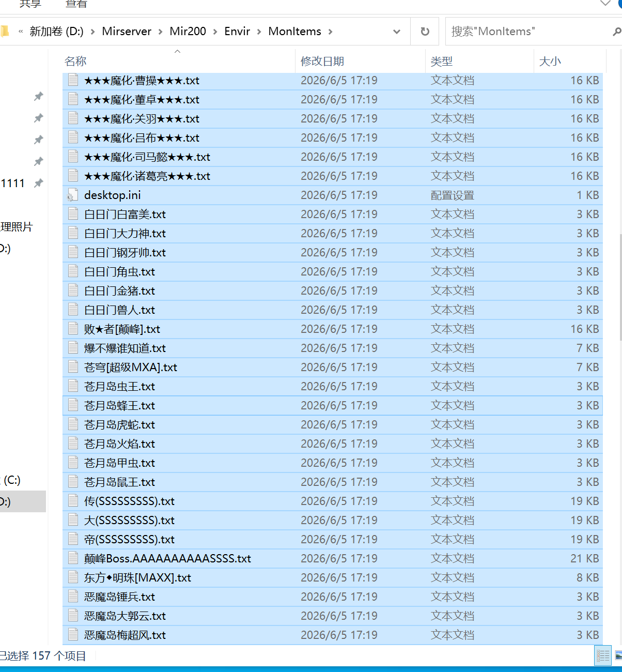The width and height of the screenshot is (622, 672).
Task: Open the 共享 ribbon tab
Action: (x=30, y=4)
